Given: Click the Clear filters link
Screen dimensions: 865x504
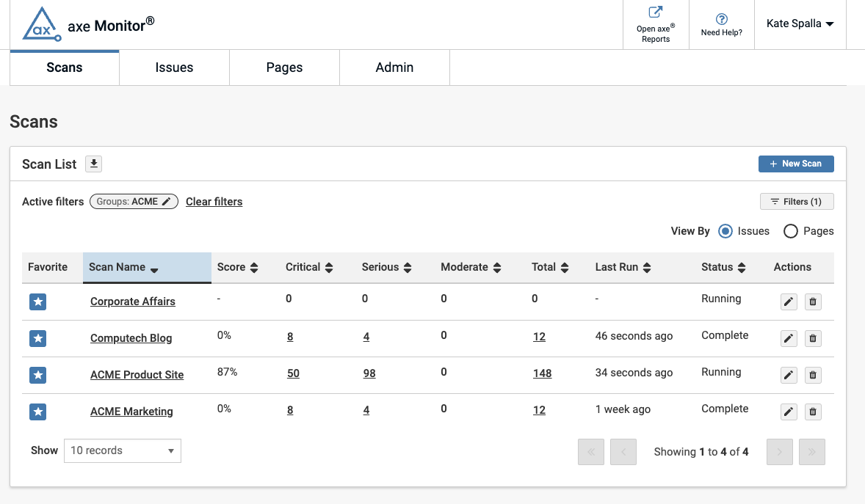Looking at the screenshot, I should coord(214,202).
